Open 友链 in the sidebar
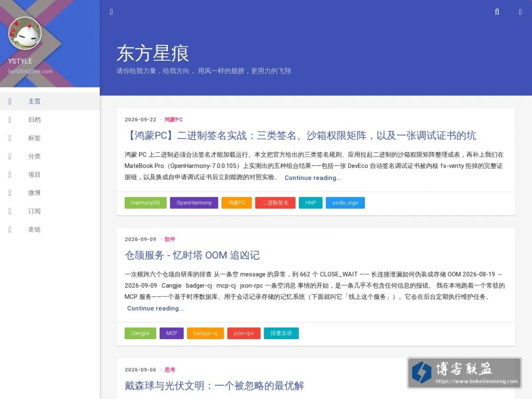Screen dimensions: 532x399 coord(50,229)
